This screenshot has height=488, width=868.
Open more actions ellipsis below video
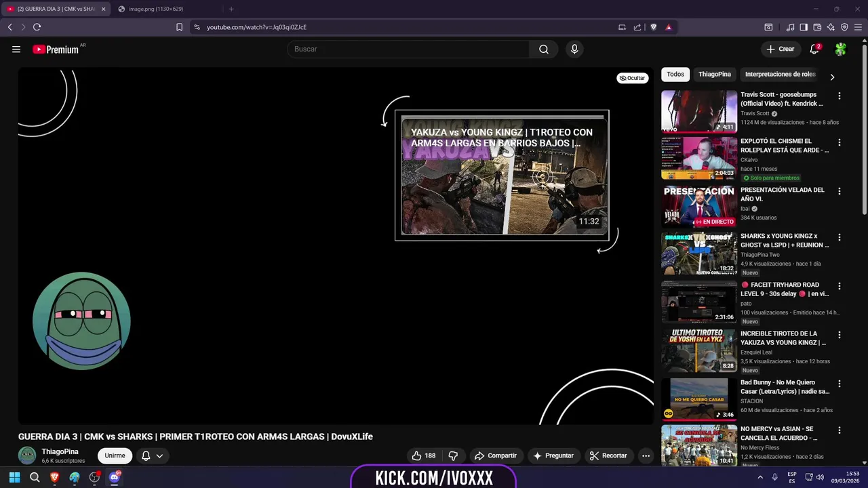pyautogui.click(x=646, y=455)
